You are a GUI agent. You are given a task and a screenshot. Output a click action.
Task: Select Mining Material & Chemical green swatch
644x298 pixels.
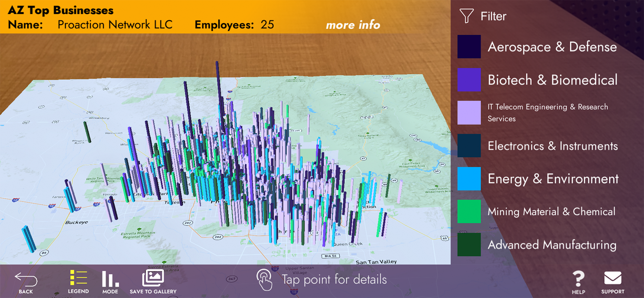coord(469,212)
